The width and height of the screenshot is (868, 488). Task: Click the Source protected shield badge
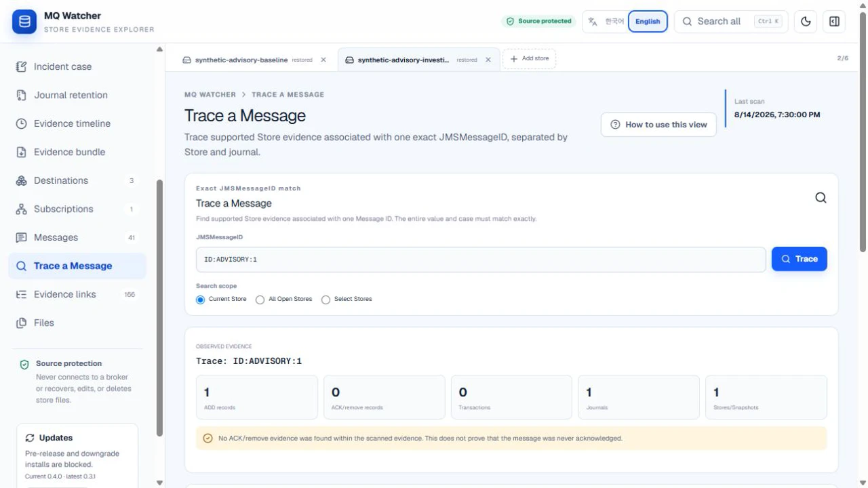point(538,22)
